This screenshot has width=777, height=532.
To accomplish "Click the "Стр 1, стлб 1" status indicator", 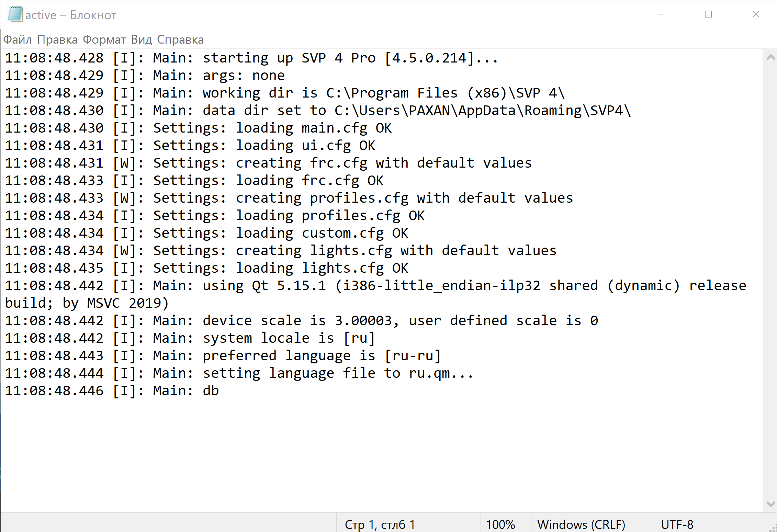I will pyautogui.click(x=380, y=524).
